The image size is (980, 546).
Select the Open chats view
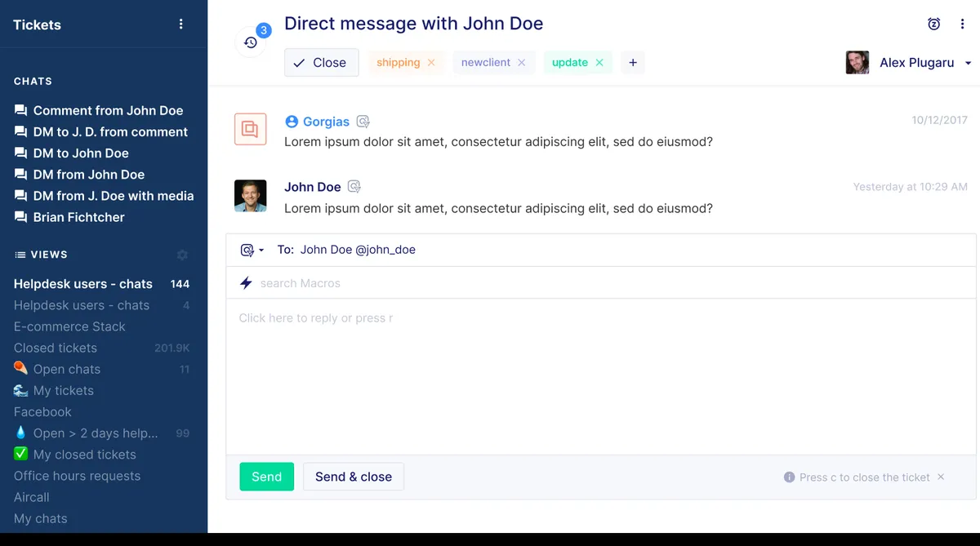(66, 369)
